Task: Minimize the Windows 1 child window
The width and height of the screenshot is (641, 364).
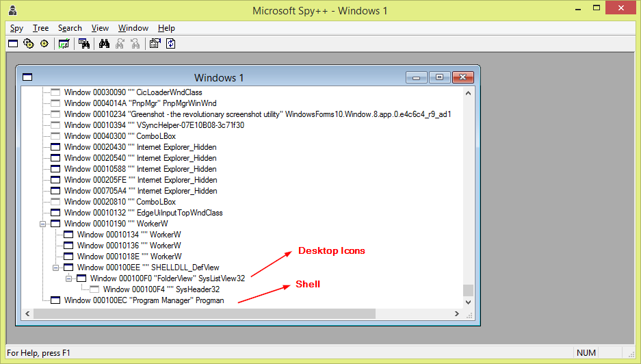Action: tap(417, 77)
